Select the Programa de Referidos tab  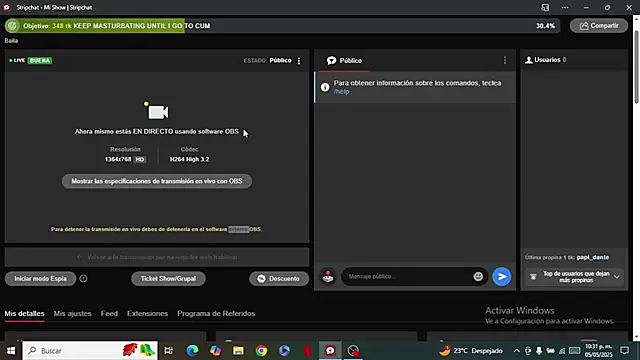click(216, 313)
